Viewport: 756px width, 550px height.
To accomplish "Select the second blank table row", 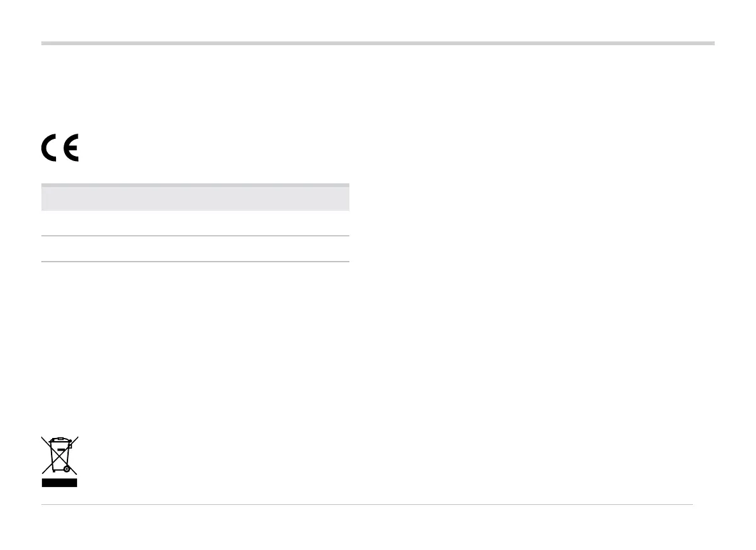I will point(195,249).
